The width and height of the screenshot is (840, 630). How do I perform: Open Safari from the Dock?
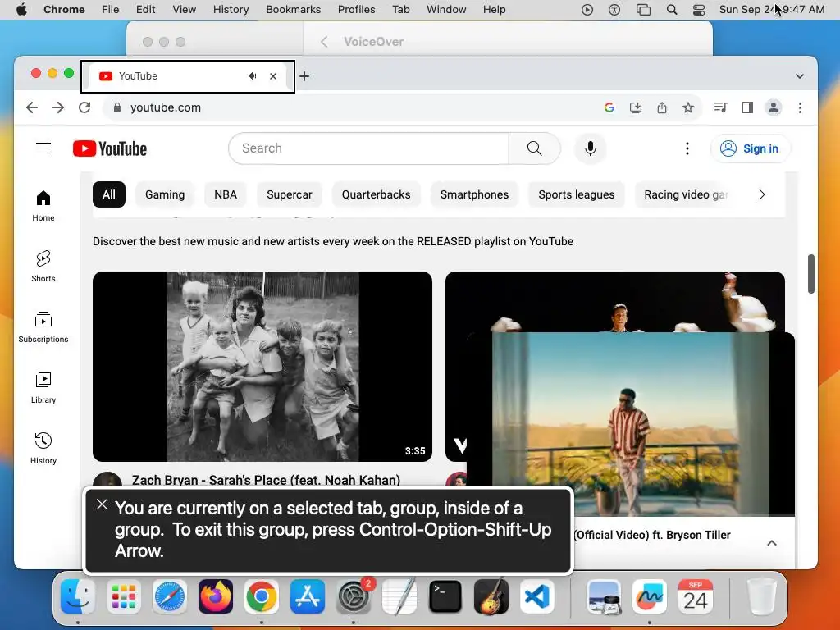click(x=170, y=596)
